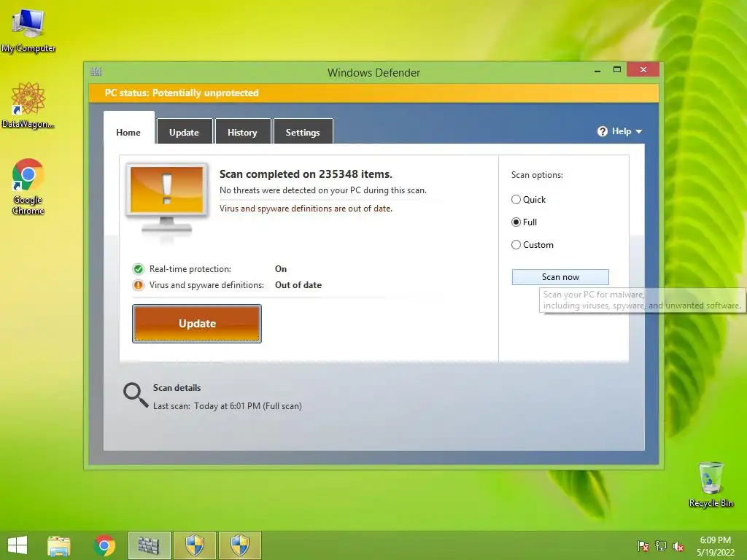Click the Windows Defender title bar icon
This screenshot has width=747, height=560.
tap(96, 72)
